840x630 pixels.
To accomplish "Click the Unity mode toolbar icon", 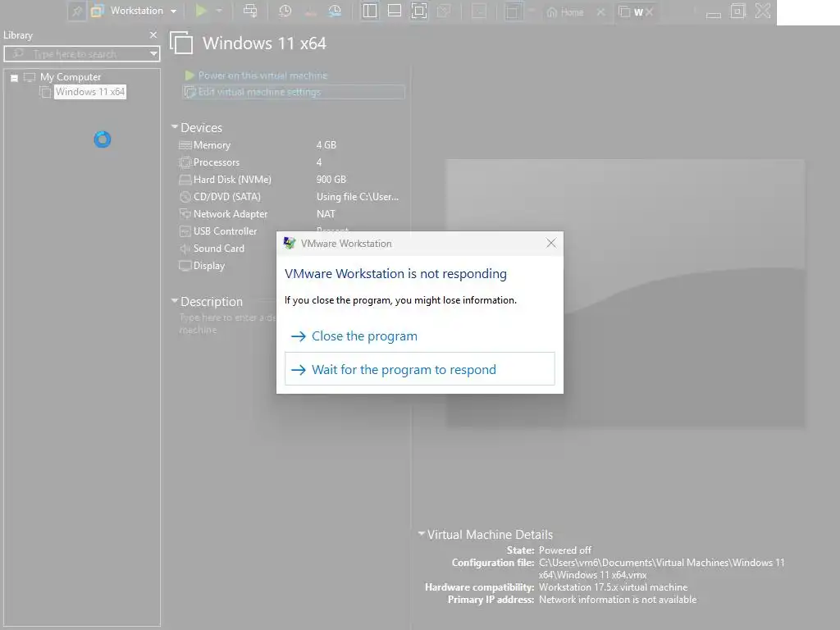I will [444, 11].
